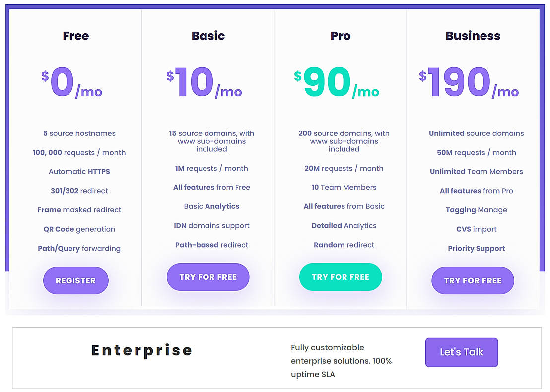Click the $190/mo Business price
This screenshot has height=392, width=550.
click(x=469, y=83)
